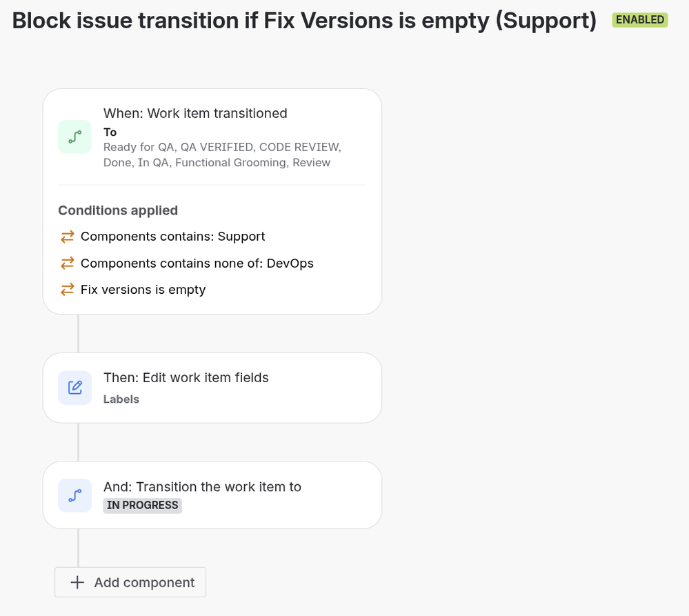Click the blue transition action icon

point(74,495)
